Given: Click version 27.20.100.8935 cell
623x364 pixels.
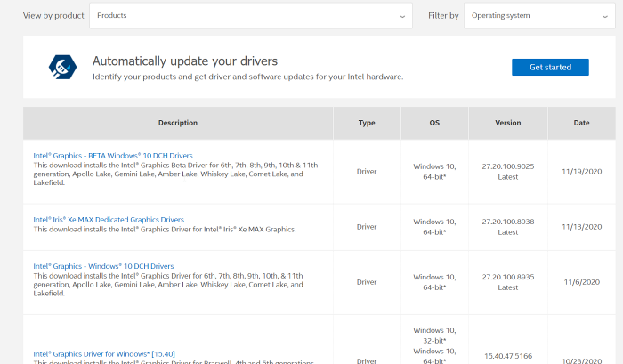Looking at the screenshot, I should pos(508,276).
